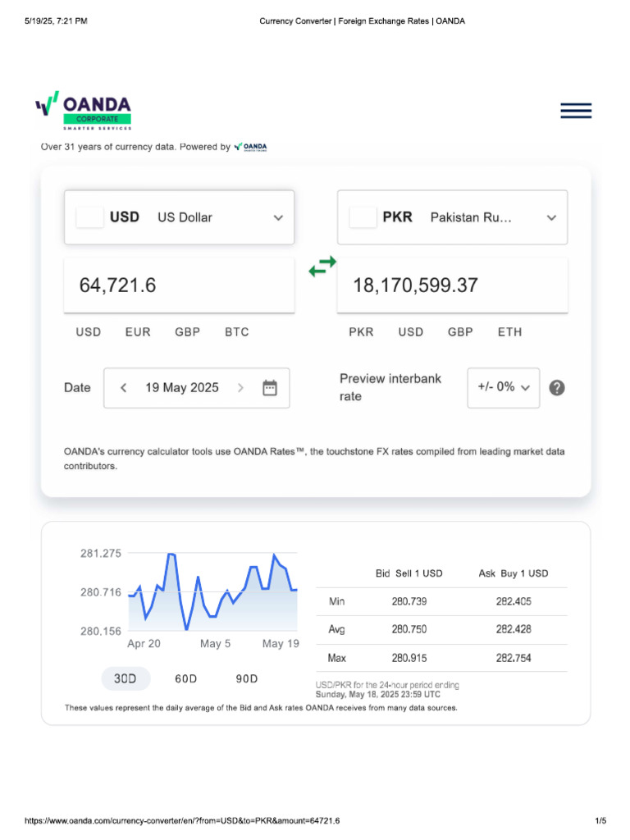Click the 64,721.6 source amount field
630x840 pixels.
[179, 285]
